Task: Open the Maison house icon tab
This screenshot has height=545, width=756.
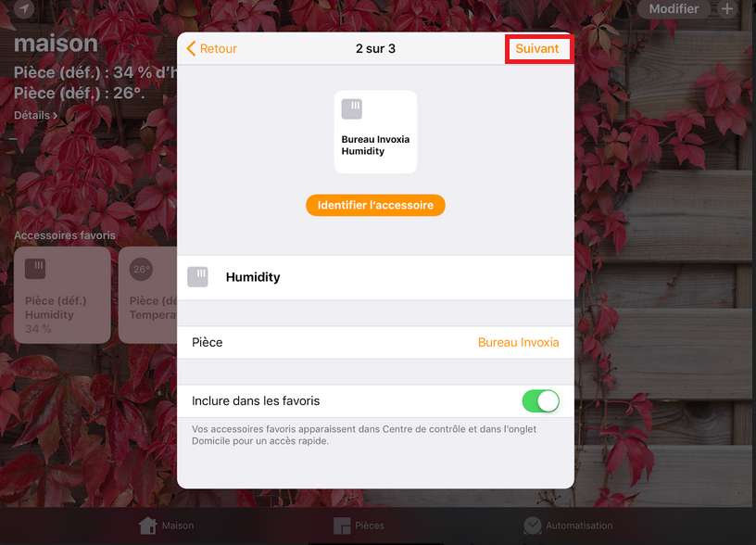Action: click(148, 526)
